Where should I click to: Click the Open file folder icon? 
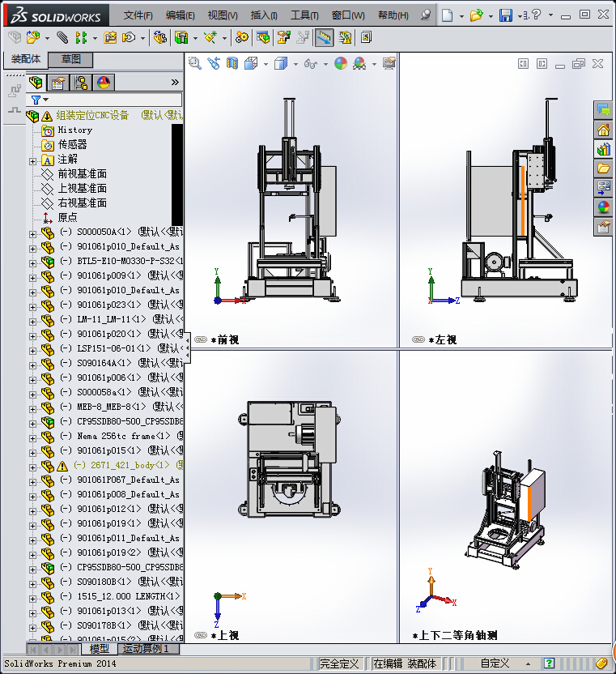477,15
